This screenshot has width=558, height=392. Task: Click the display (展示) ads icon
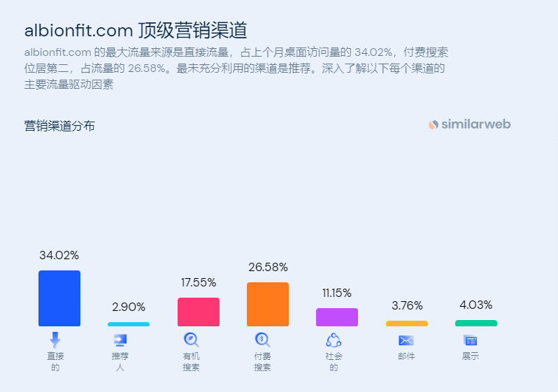tap(470, 340)
